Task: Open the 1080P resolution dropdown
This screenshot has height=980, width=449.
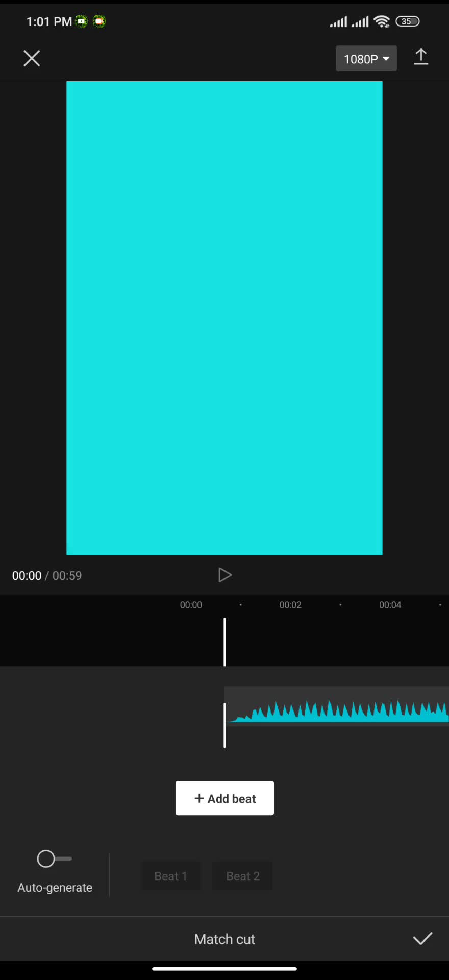Action: (x=366, y=59)
